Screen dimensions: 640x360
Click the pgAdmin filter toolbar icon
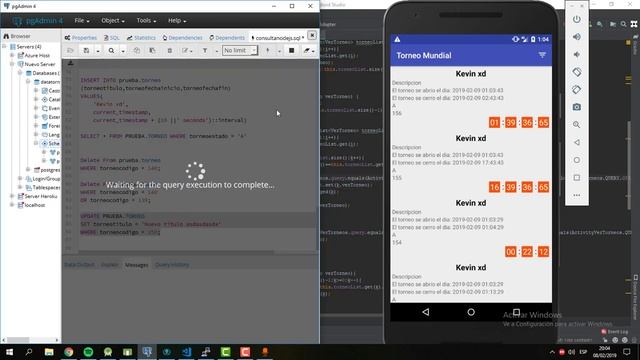(x=205, y=51)
